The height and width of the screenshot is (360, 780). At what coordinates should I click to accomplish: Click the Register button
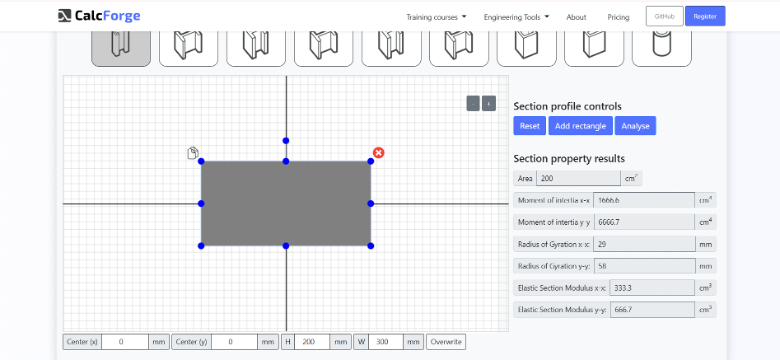(x=705, y=16)
